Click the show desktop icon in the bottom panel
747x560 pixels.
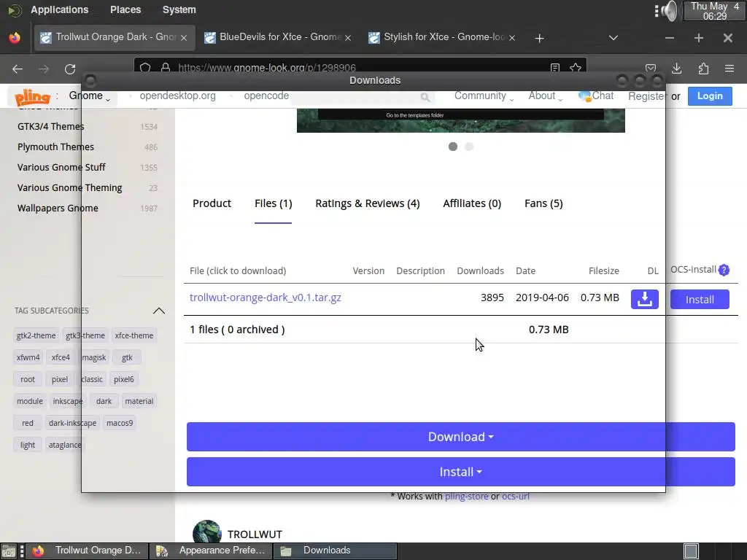click(9, 551)
